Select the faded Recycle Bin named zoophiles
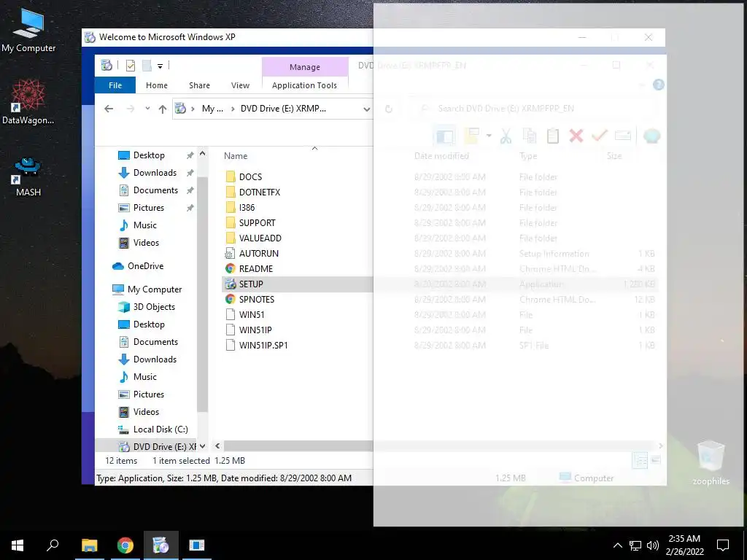 point(711,462)
